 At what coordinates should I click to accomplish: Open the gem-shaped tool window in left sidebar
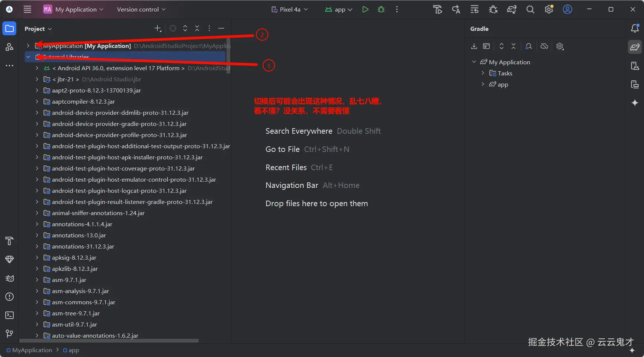10,259
